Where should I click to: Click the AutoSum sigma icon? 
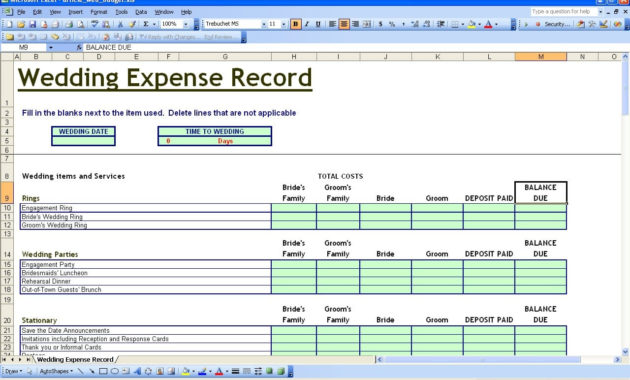tap(146, 25)
